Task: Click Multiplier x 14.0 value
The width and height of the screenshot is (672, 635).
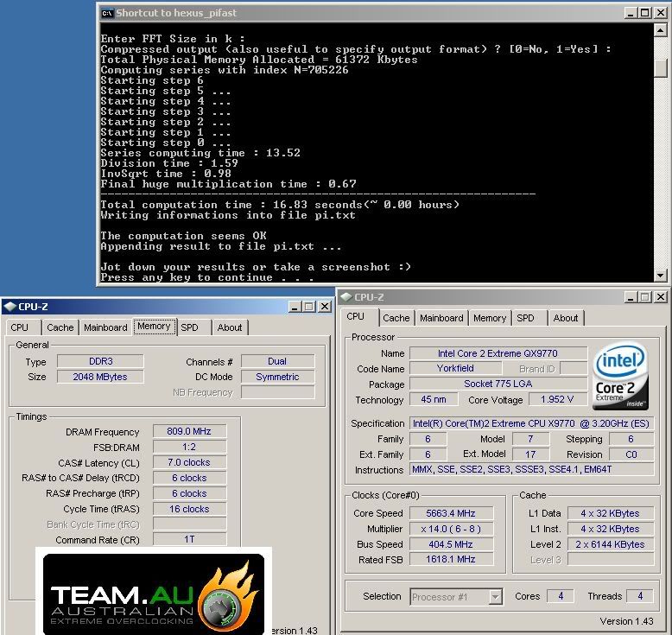Action: tap(451, 529)
